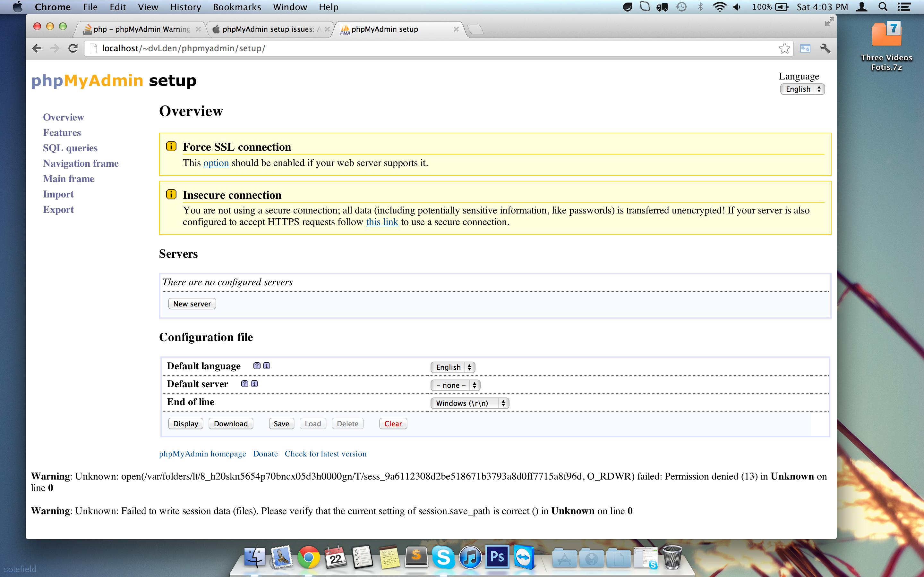Image resolution: width=924 pixels, height=577 pixels.
Task: Open the Bookmarks menu
Action: click(237, 7)
